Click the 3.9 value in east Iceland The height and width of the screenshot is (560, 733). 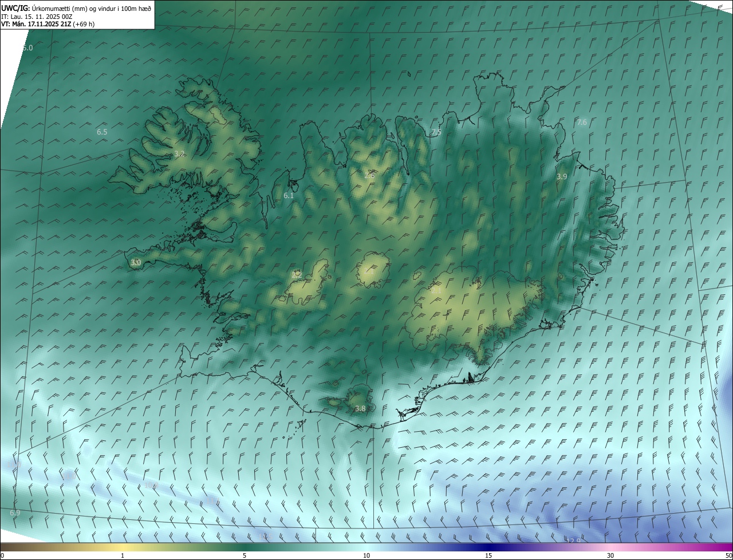coord(562,177)
